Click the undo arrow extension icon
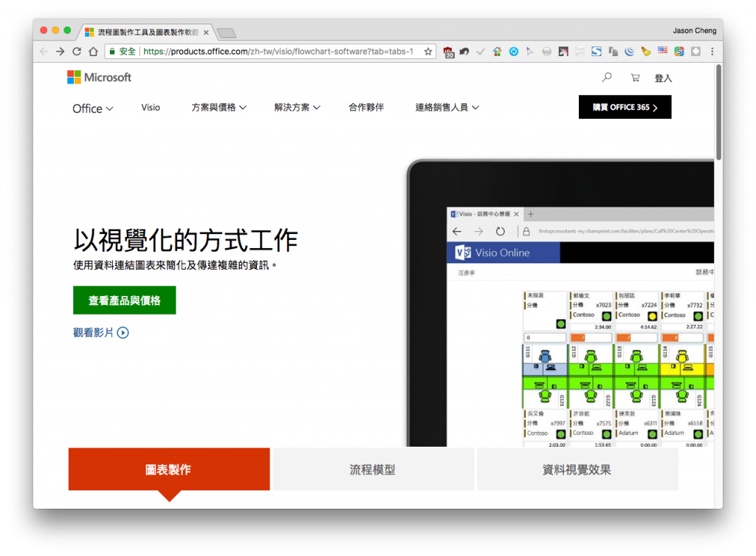The height and width of the screenshot is (556, 756). point(464,52)
